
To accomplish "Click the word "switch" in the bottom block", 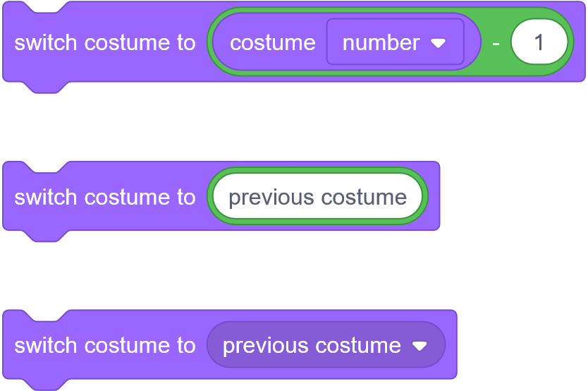I will [45, 346].
